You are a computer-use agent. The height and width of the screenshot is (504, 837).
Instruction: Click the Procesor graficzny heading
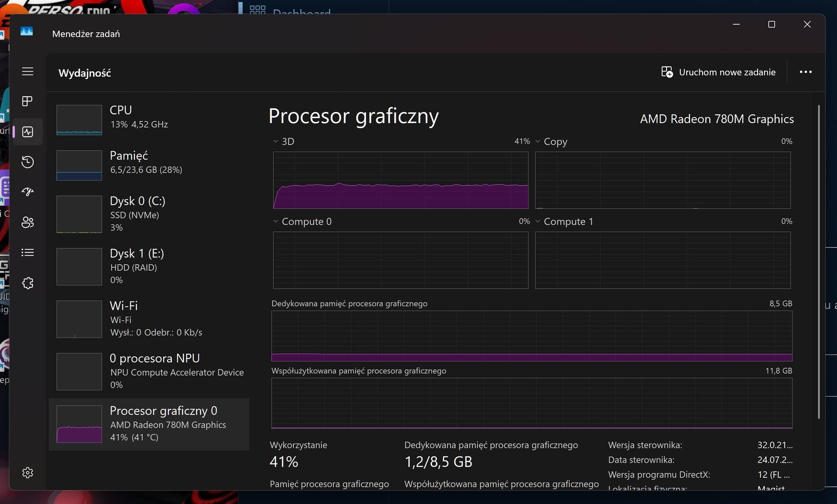tap(353, 116)
